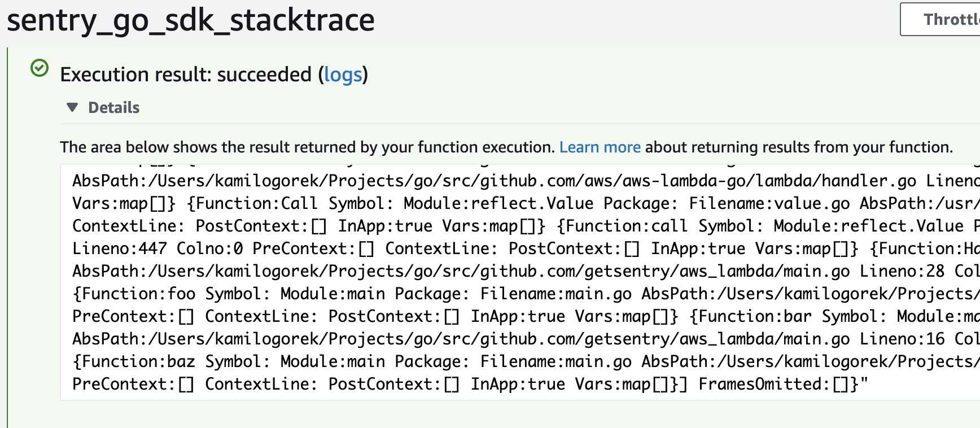Click the Details disclosure triangle

point(73,107)
